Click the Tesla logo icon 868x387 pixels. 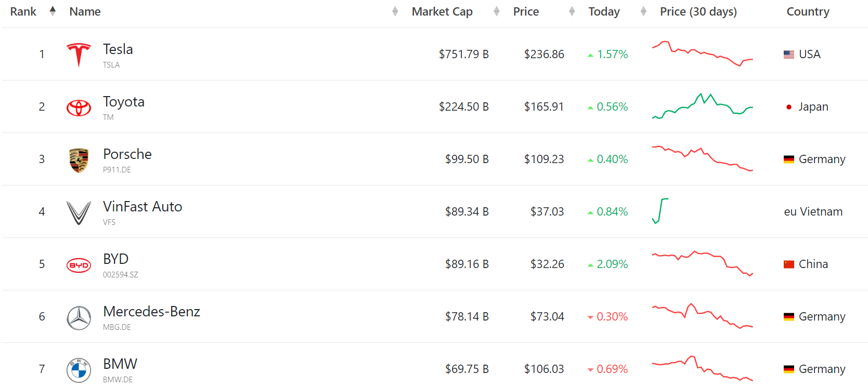(79, 55)
